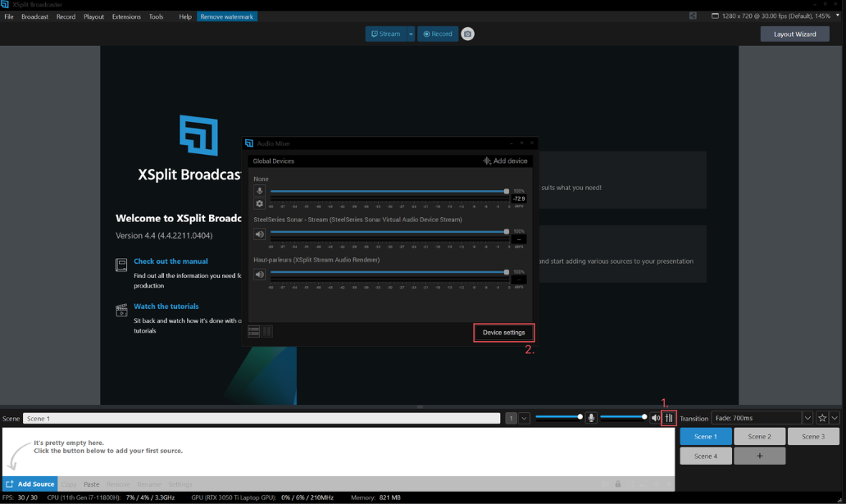The height and width of the screenshot is (504, 846).
Task: Open the Record menu
Action: point(66,16)
